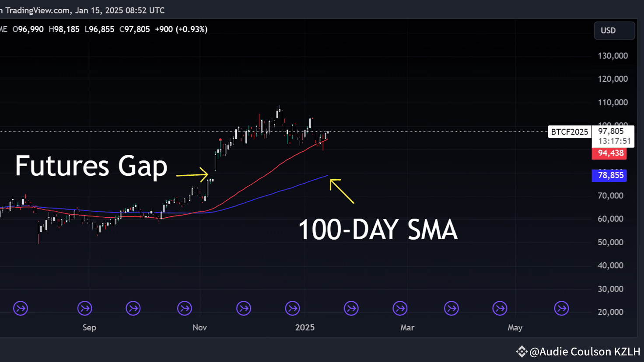This screenshot has height=362, width=644.
Task: Click the circular arrow icon below Nov
Action: (184, 308)
